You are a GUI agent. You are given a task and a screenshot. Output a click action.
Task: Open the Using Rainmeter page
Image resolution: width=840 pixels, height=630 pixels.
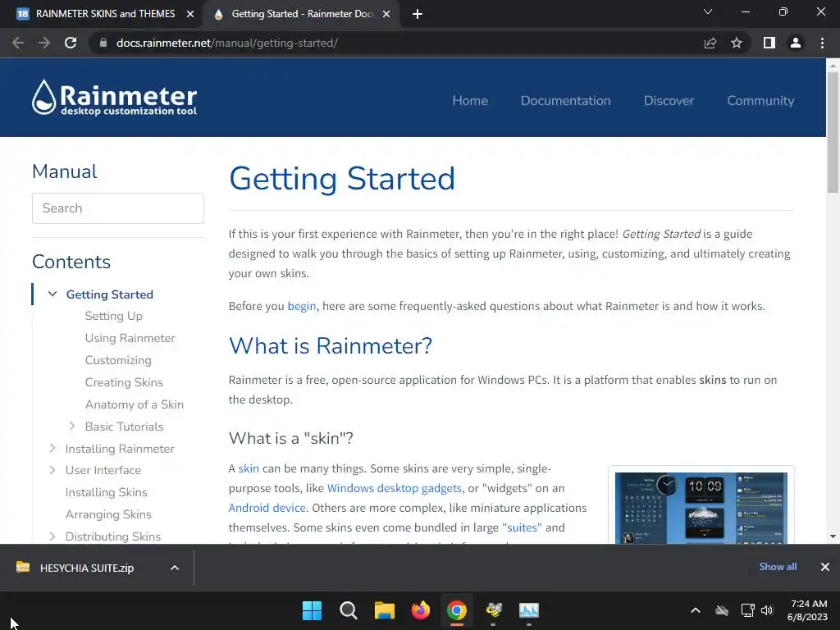tap(130, 338)
